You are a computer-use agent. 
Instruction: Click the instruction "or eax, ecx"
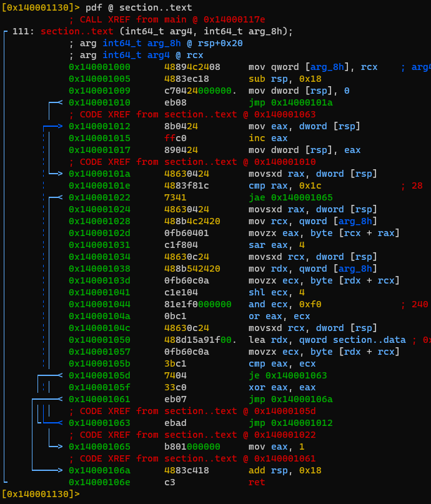pos(279,316)
